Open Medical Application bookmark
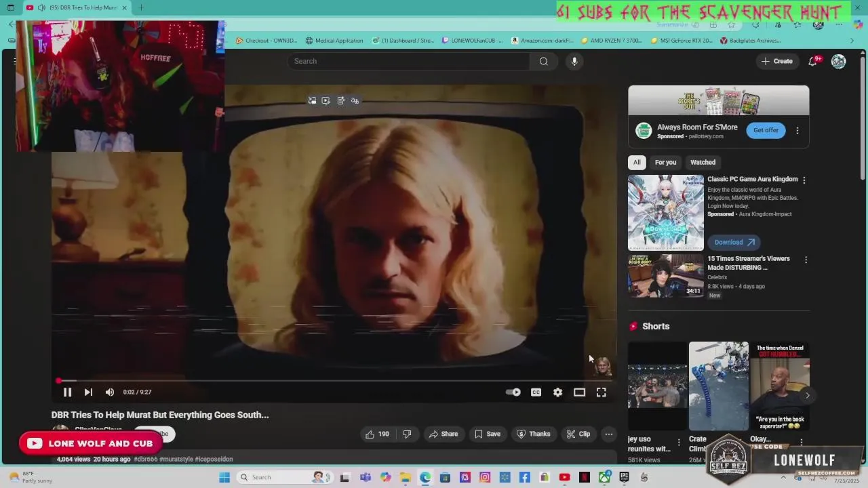This screenshot has width=868, height=488. coord(334,41)
